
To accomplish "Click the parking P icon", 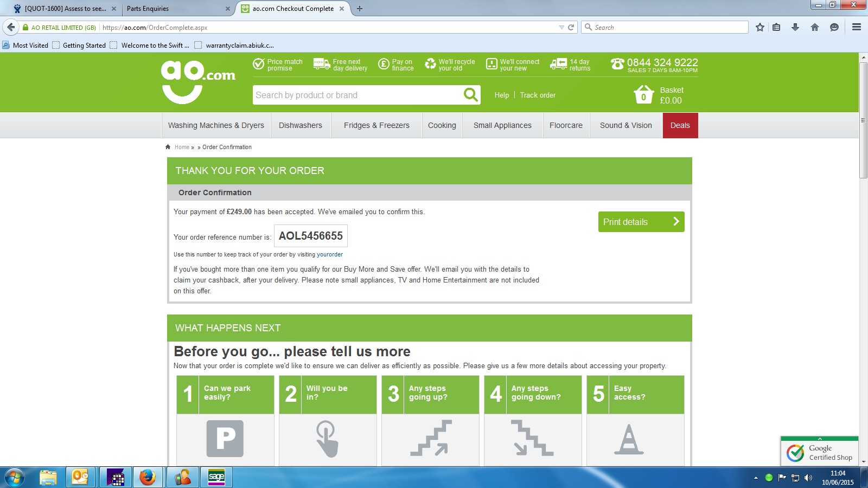I will pos(225,439).
